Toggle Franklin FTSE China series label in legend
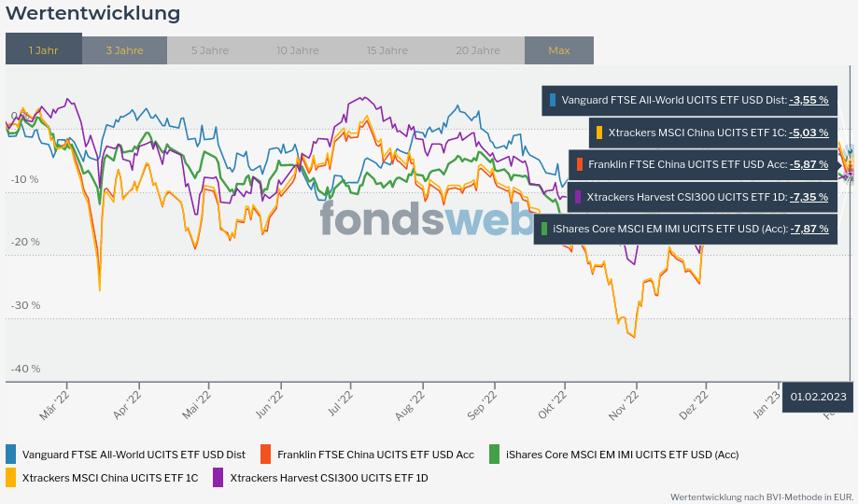Image resolution: width=858 pixels, height=504 pixels. pyautogui.click(x=375, y=455)
